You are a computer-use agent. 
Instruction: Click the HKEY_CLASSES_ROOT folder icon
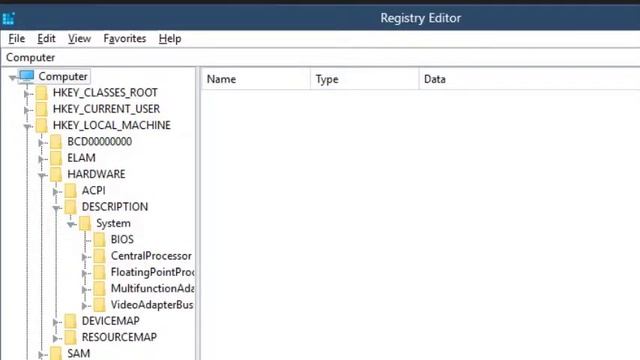[42, 93]
